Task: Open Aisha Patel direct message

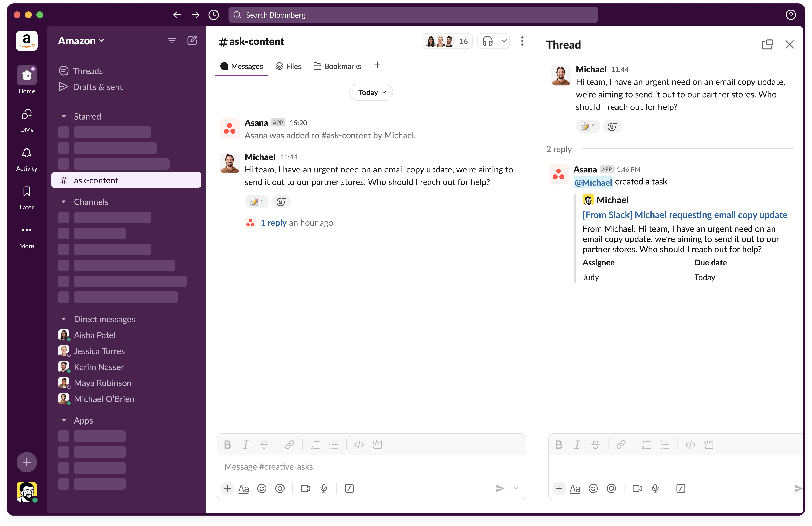Action: pyautogui.click(x=94, y=335)
